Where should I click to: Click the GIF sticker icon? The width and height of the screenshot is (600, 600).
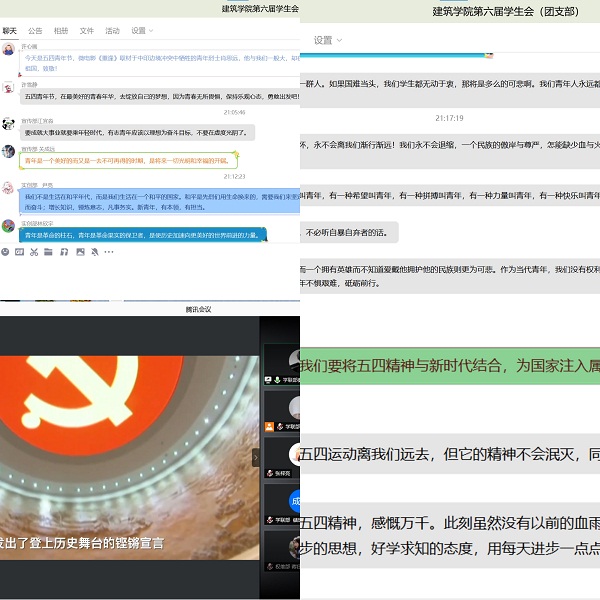(20, 251)
